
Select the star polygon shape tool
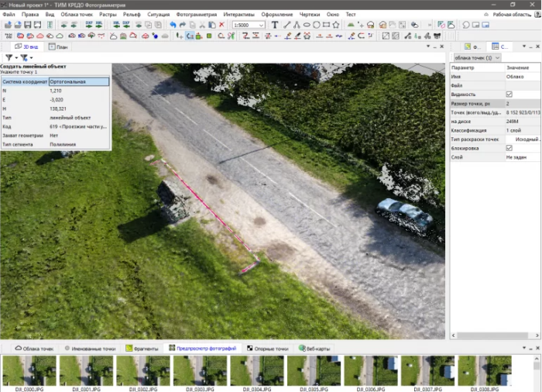(334, 25)
